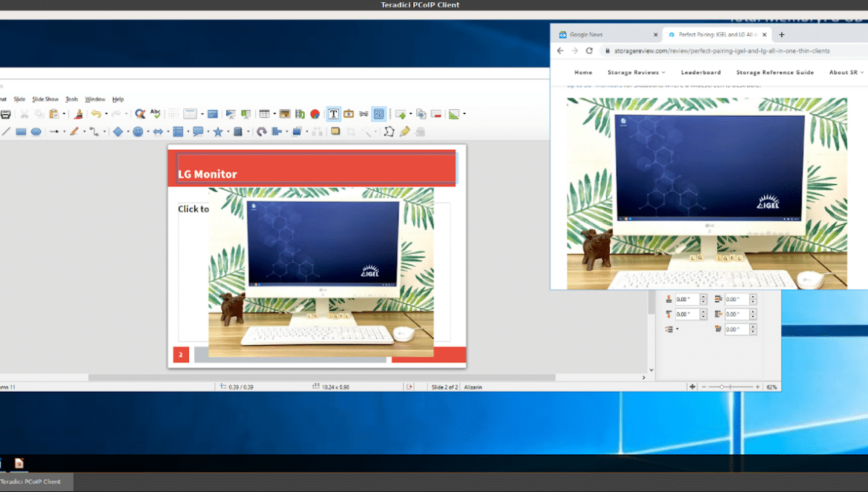
Task: Select the Curves and Polygons pencil tool
Action: pyautogui.click(x=73, y=131)
